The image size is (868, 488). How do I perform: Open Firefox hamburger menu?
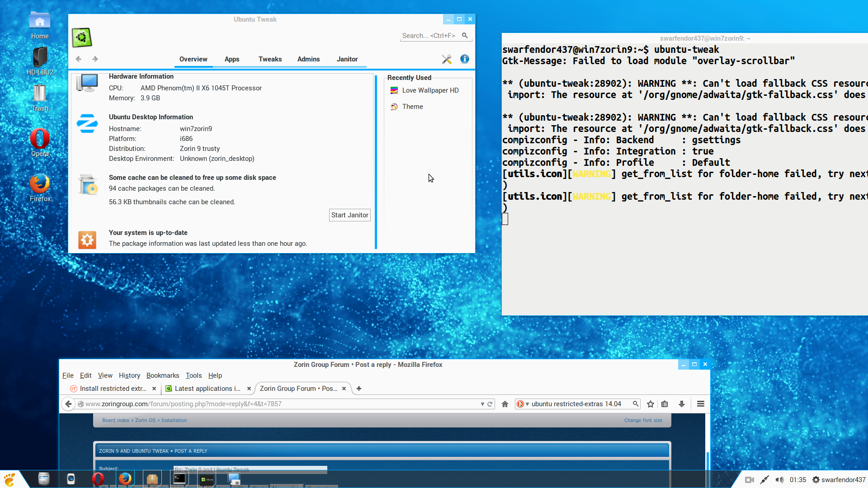(x=700, y=404)
